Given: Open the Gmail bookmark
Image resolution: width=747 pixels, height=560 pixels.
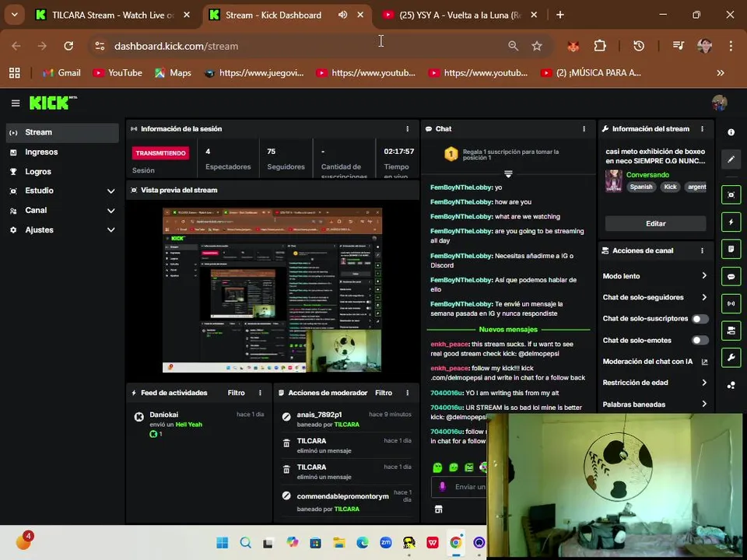Looking at the screenshot, I should tap(61, 73).
